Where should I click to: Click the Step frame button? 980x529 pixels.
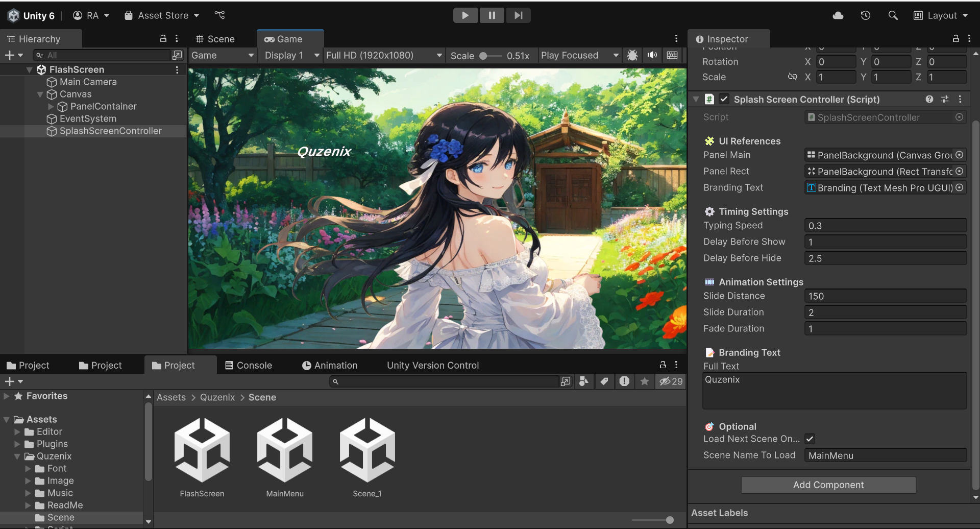tap(518, 15)
